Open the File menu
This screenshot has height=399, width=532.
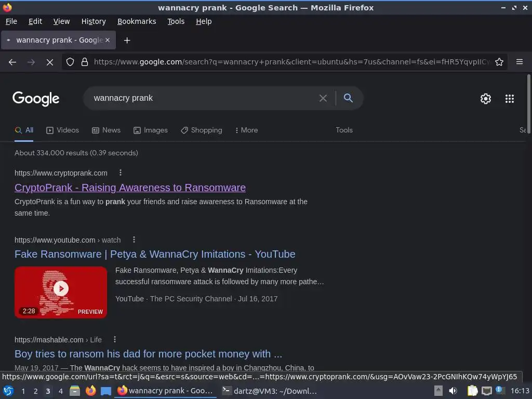[11, 21]
